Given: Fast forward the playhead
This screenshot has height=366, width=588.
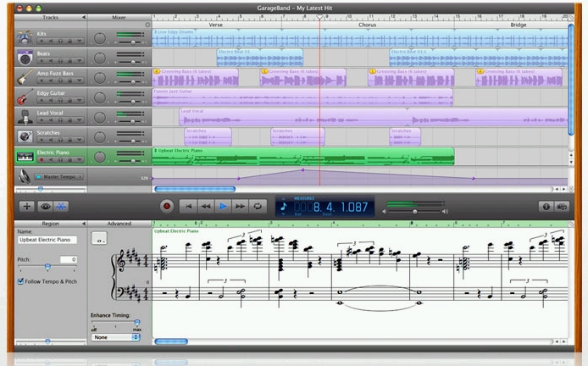Looking at the screenshot, I should [240, 206].
